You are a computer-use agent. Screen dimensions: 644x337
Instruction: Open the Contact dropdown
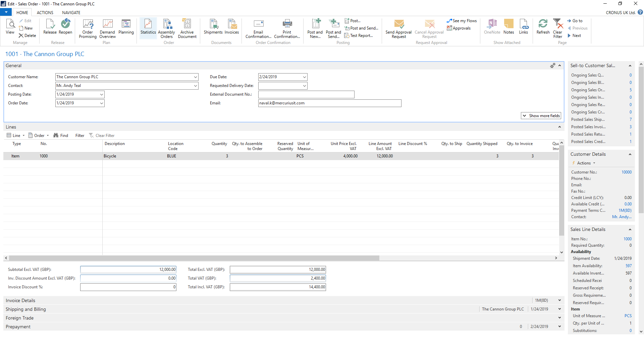(x=195, y=86)
